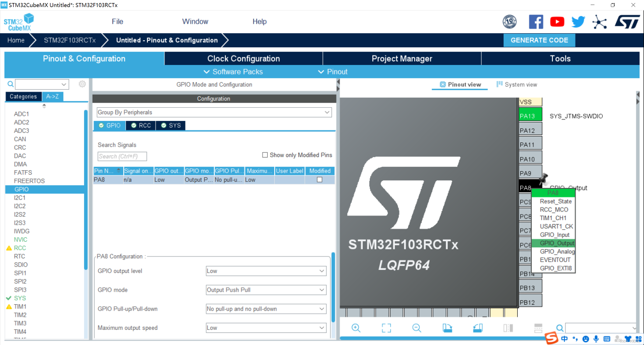The width and height of the screenshot is (644, 345).
Task: Toggle the Chinese input mode indicator
Action: pos(565,339)
